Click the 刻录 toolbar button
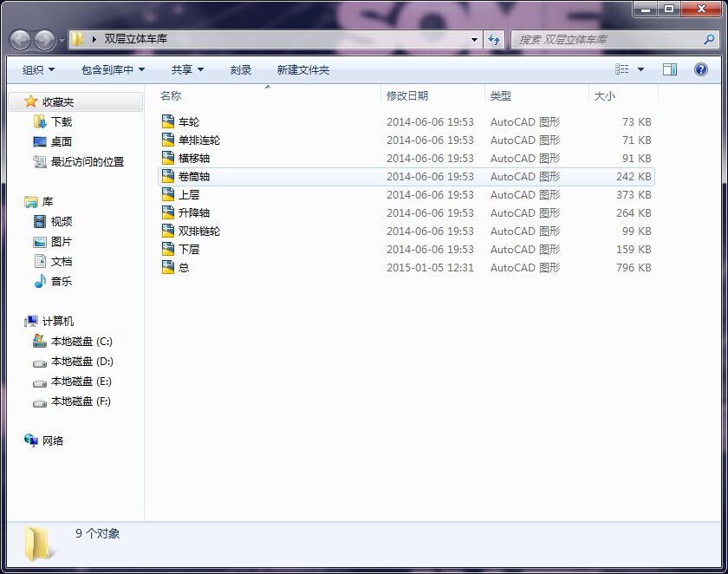 pyautogui.click(x=241, y=69)
